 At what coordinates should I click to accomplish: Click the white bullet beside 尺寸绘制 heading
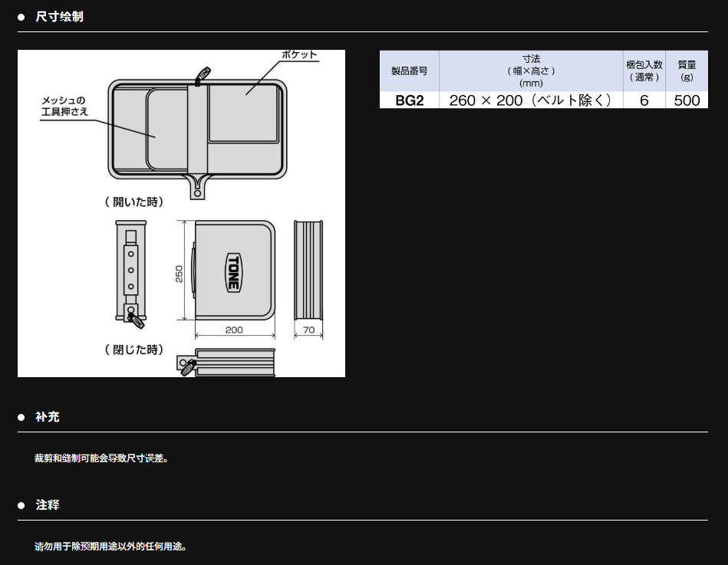tap(21, 17)
